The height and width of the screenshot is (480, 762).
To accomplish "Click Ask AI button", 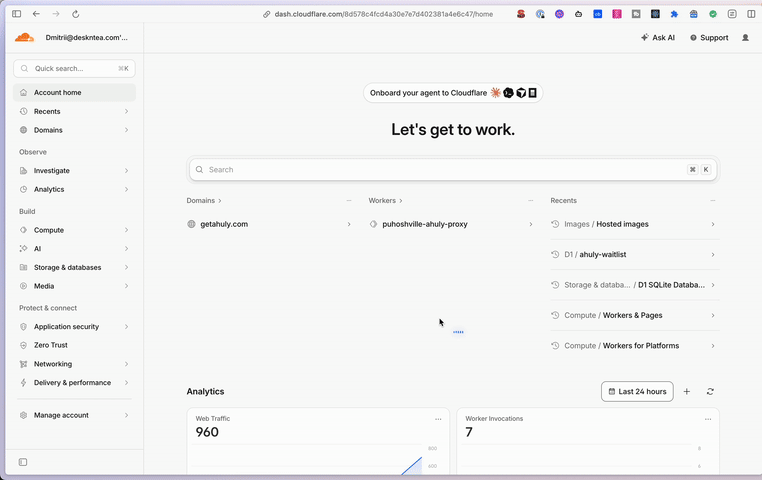I will (x=658, y=37).
